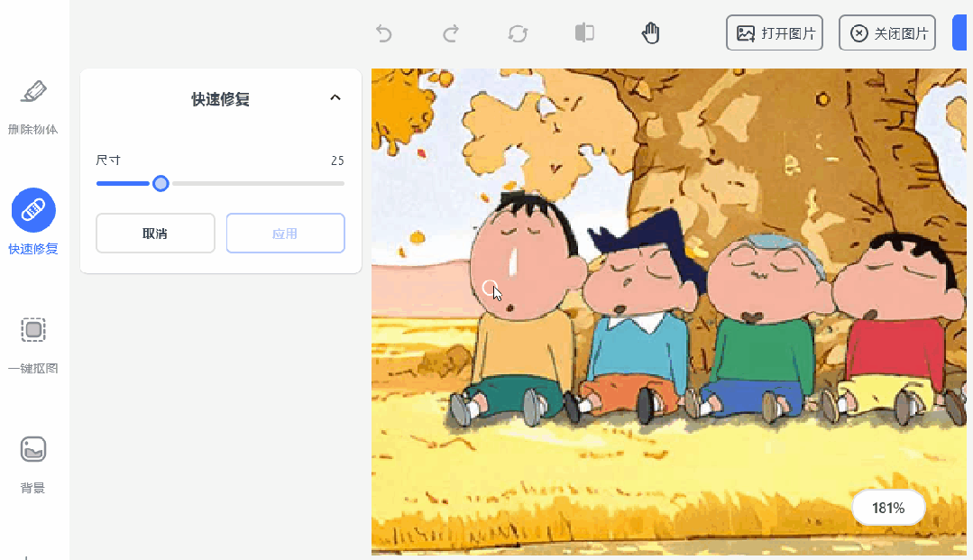This screenshot has height=560, width=973.
Task: Open the 一键抠图 cutout tool
Action: tap(32, 345)
